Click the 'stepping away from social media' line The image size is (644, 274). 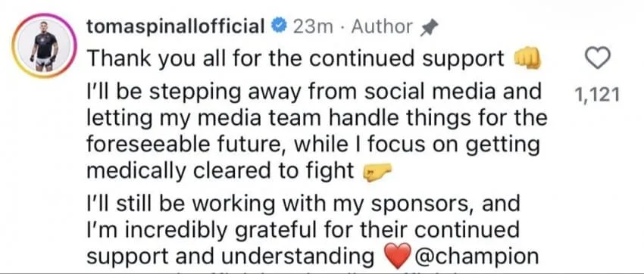[x=314, y=92]
